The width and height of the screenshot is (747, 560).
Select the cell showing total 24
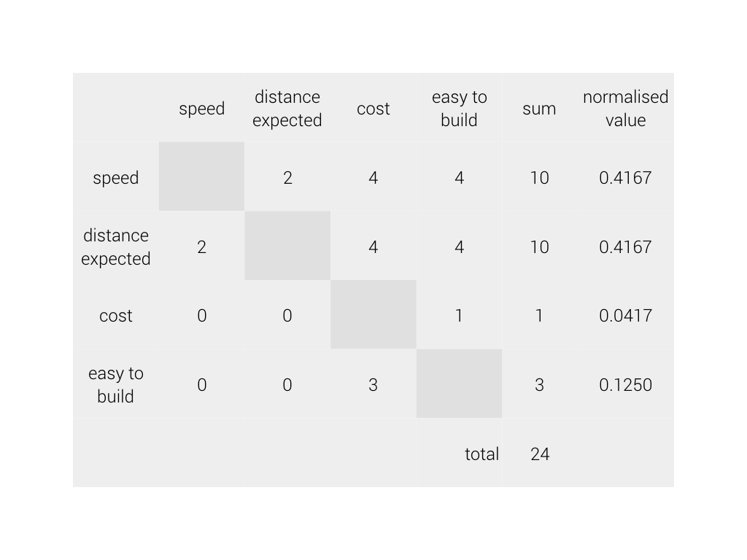tap(539, 453)
